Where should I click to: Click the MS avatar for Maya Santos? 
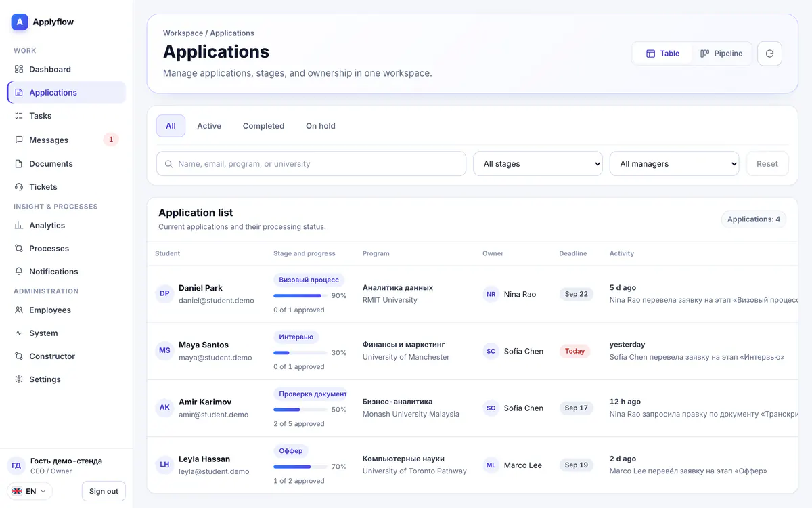pyautogui.click(x=164, y=351)
